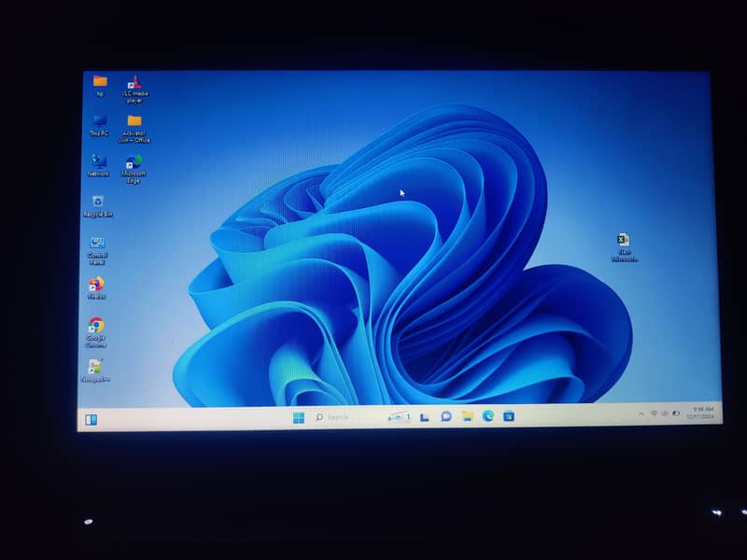This screenshot has height=560, width=747.
Task: Click the taskbar Search box
Action: [334, 417]
